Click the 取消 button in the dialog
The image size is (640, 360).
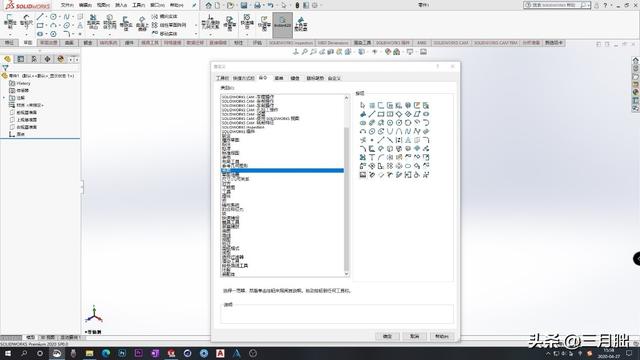click(414, 336)
